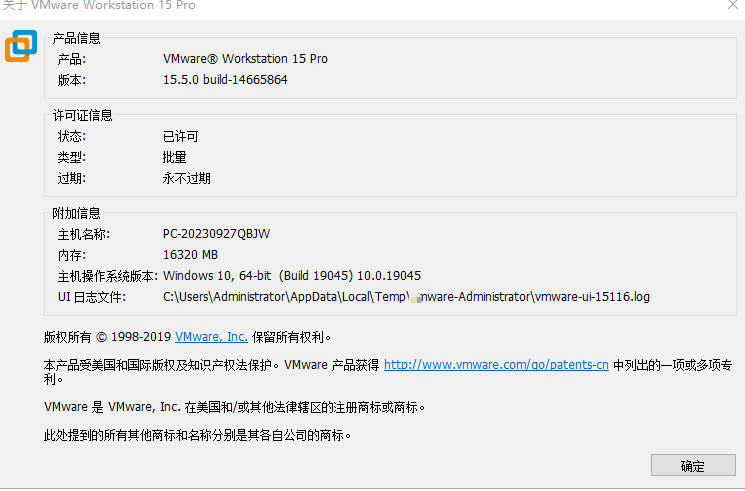
Task: Click the 此处提到的所有其他商标 sentence
Action: [x=197, y=435]
